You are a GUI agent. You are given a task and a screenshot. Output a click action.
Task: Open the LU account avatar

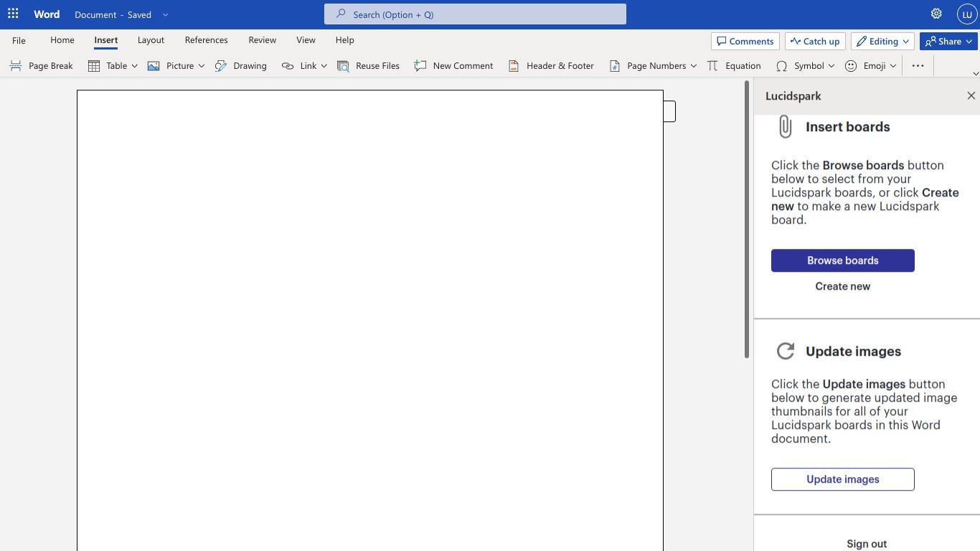pos(967,14)
